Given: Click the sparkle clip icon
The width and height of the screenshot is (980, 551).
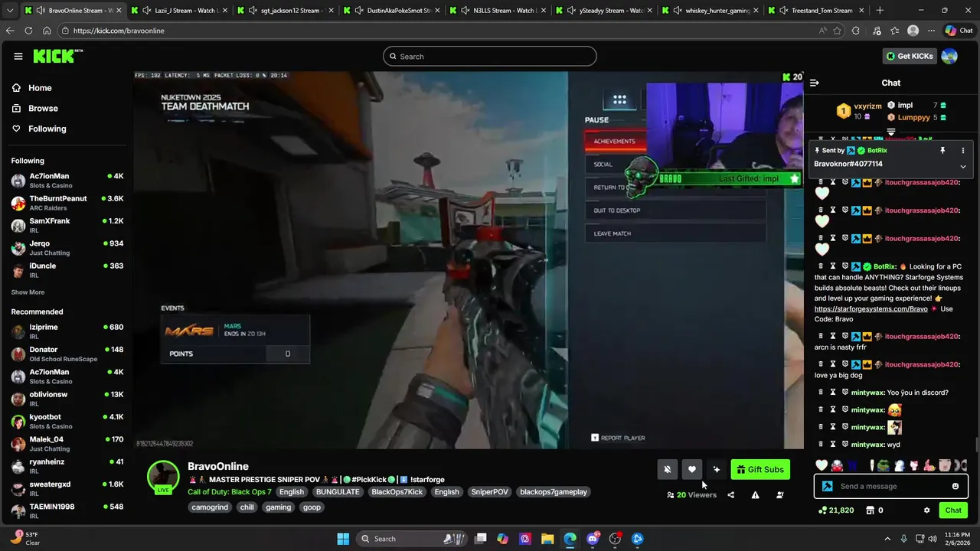Looking at the screenshot, I should pyautogui.click(x=716, y=470).
